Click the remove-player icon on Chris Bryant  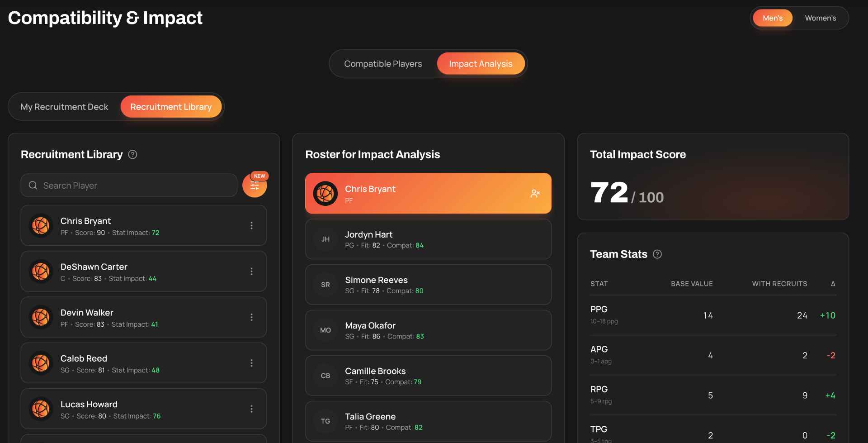click(x=535, y=194)
